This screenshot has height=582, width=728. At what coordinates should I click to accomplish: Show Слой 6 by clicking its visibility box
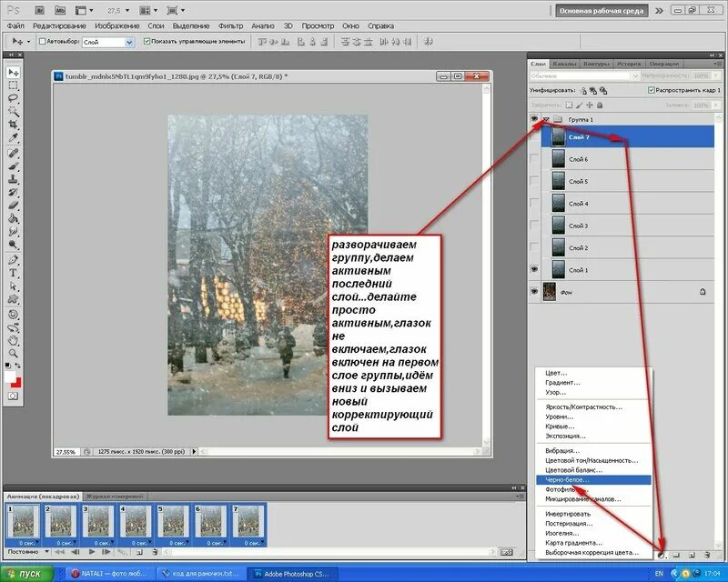click(x=534, y=159)
